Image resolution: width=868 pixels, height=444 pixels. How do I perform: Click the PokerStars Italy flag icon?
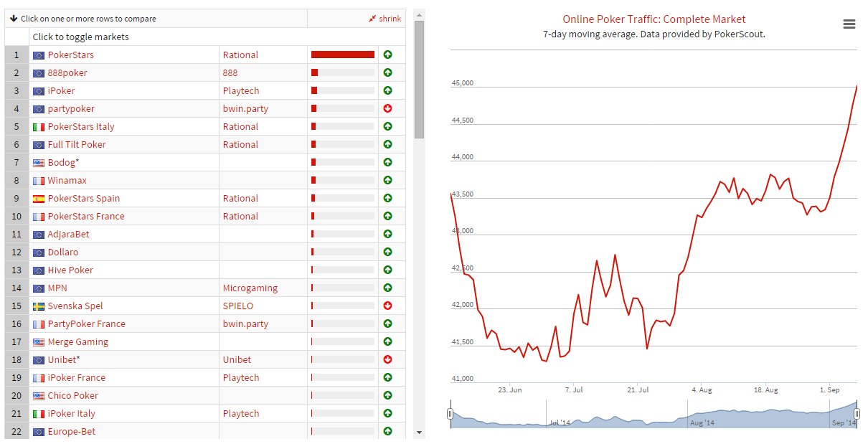pos(39,127)
